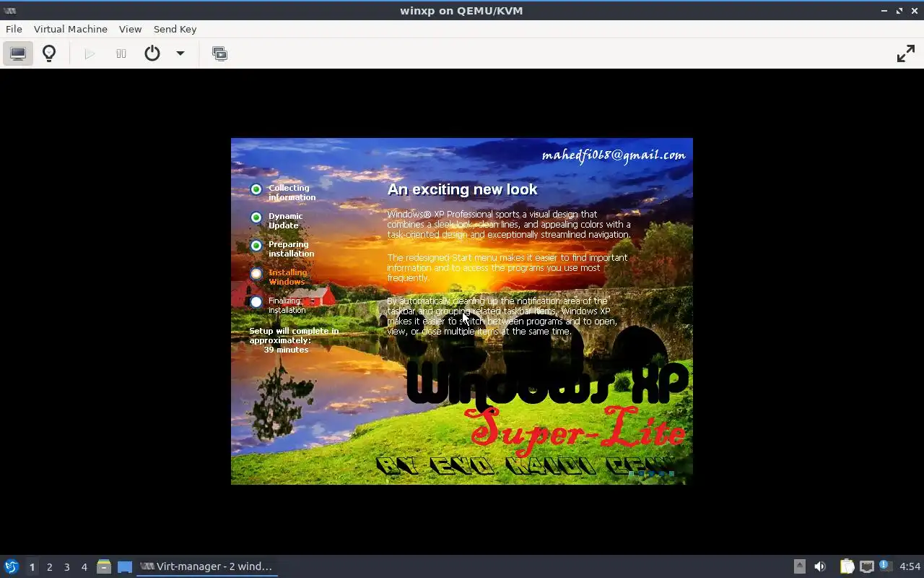Open the network status tray icon
Screen dimensions: 924x578
click(867, 566)
